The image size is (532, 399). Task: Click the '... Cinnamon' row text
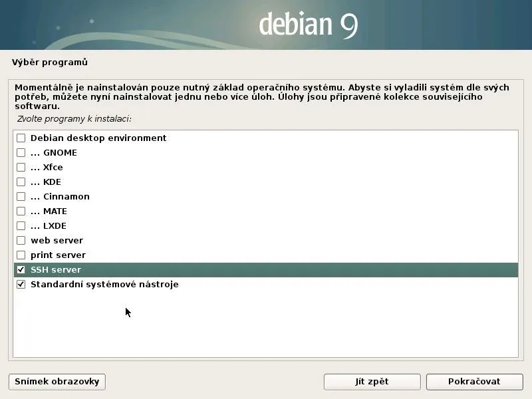[60, 196]
